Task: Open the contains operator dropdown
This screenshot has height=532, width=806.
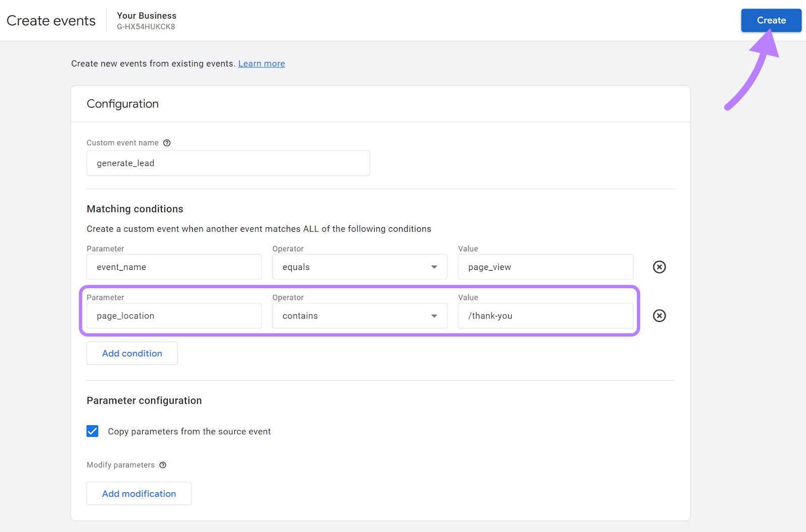Action: [x=434, y=316]
